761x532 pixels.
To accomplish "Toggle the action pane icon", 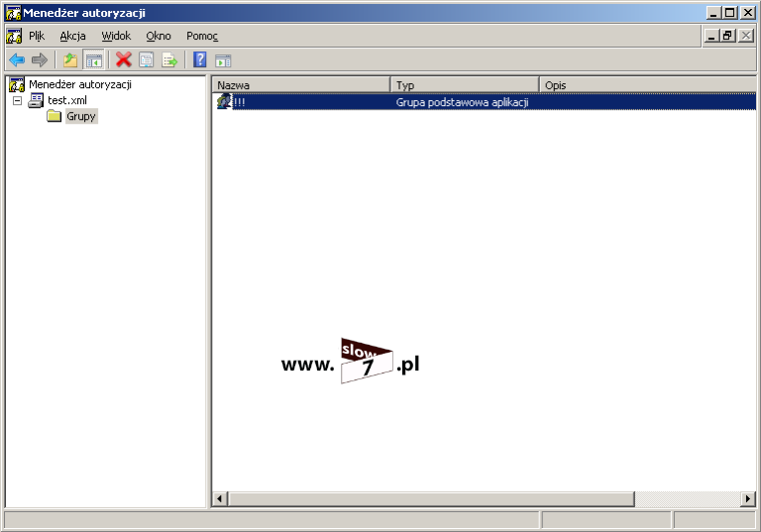I will tap(223, 60).
